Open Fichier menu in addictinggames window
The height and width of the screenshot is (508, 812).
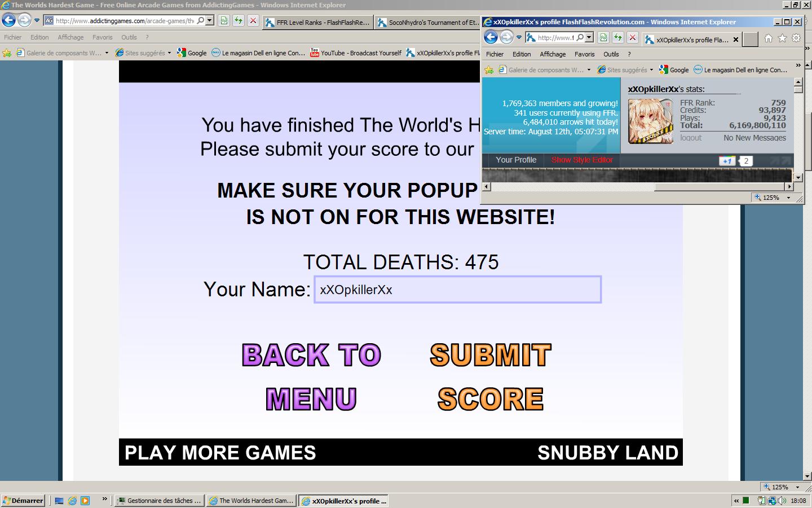click(x=12, y=37)
